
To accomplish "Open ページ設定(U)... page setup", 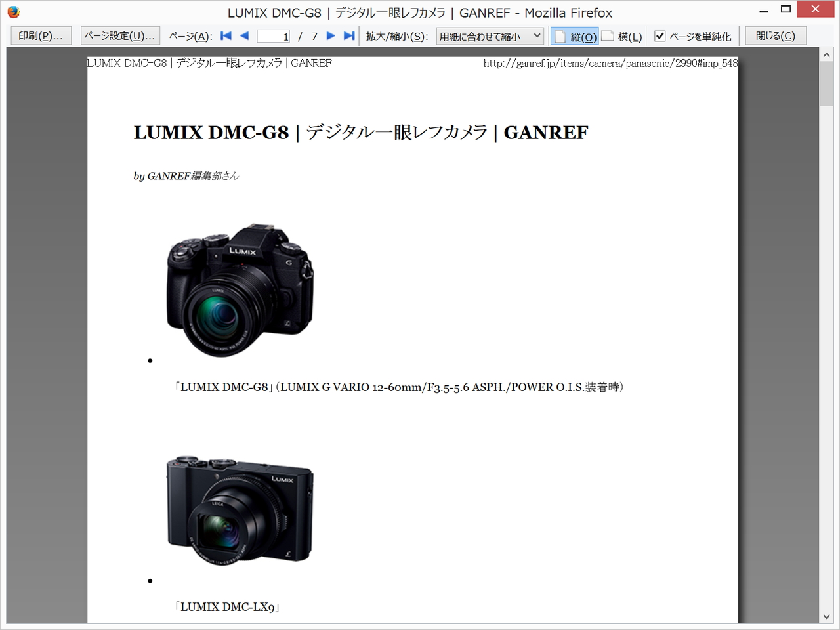I will coord(120,35).
